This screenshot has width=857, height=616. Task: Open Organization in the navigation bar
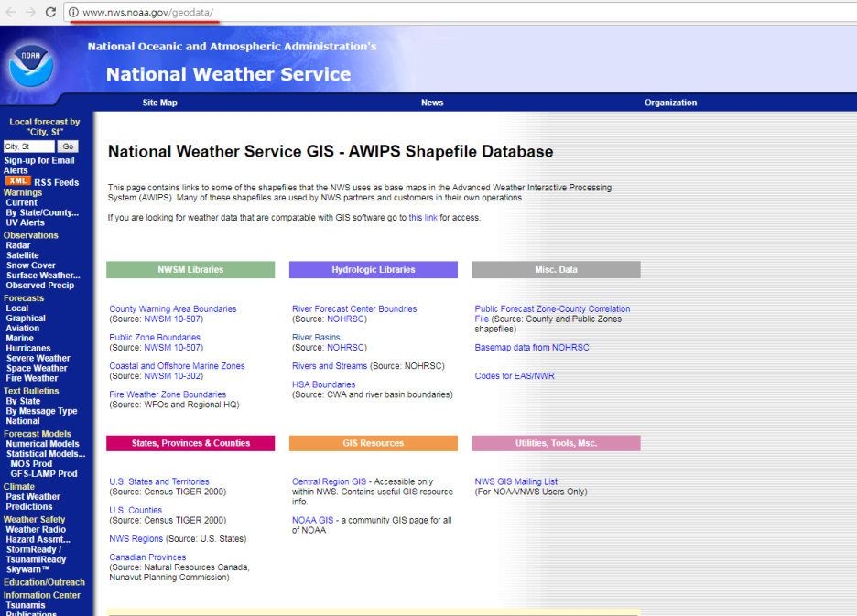point(670,103)
